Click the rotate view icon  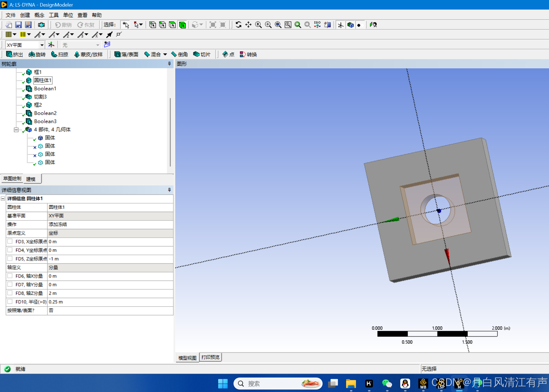(238, 25)
